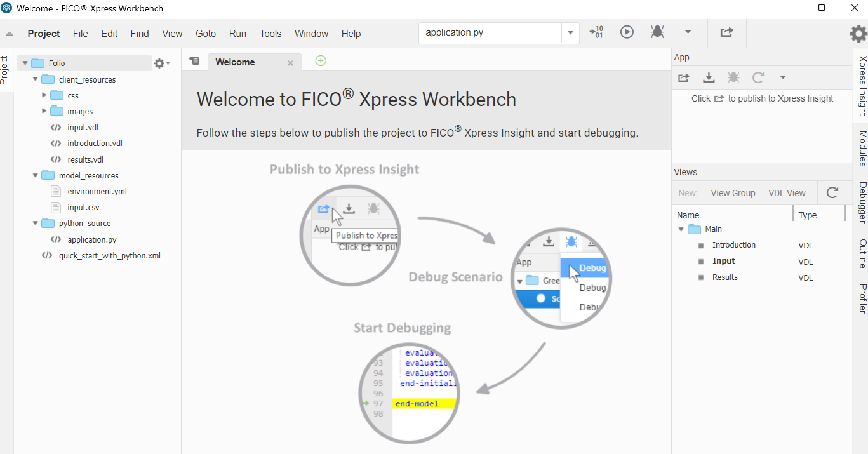Collapse the Main view group
Image resolution: width=868 pixels, height=454 pixels.
(x=681, y=229)
